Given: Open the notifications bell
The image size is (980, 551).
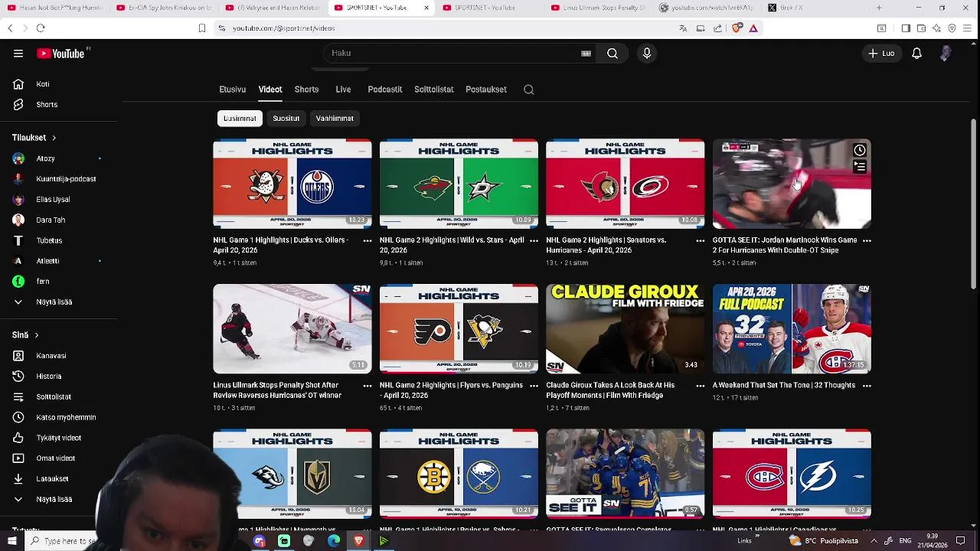Looking at the screenshot, I should (x=916, y=54).
